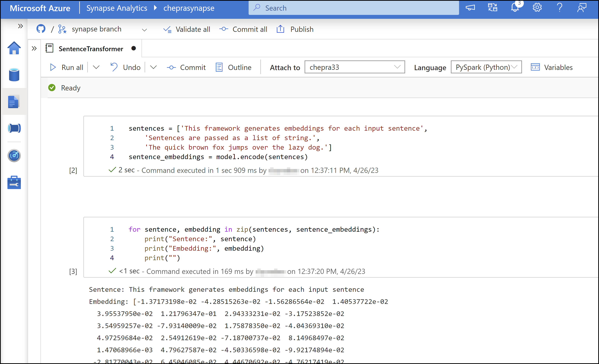
Task: Click the Synapse Analytics breadcrumb
Action: [117, 8]
